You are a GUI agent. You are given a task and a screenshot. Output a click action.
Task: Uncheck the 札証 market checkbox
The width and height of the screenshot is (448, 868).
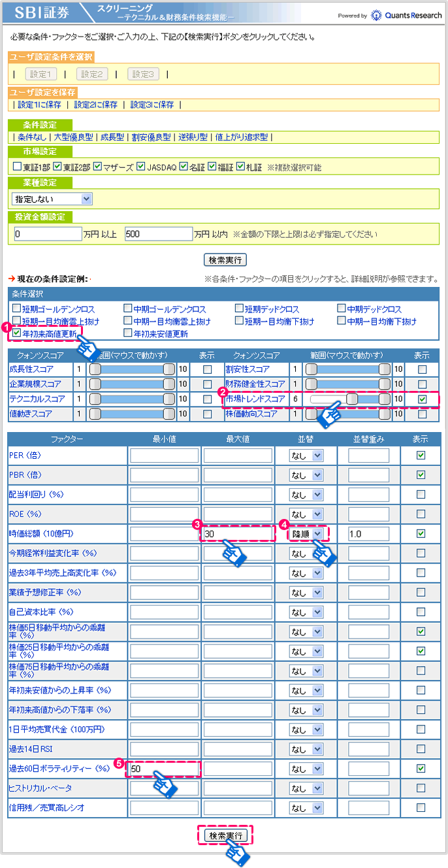click(x=240, y=167)
